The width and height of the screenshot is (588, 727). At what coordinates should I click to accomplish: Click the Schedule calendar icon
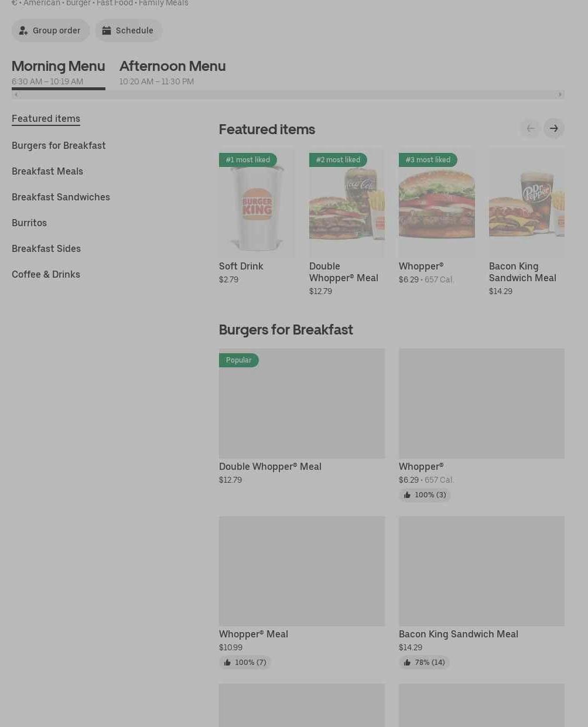(x=107, y=30)
